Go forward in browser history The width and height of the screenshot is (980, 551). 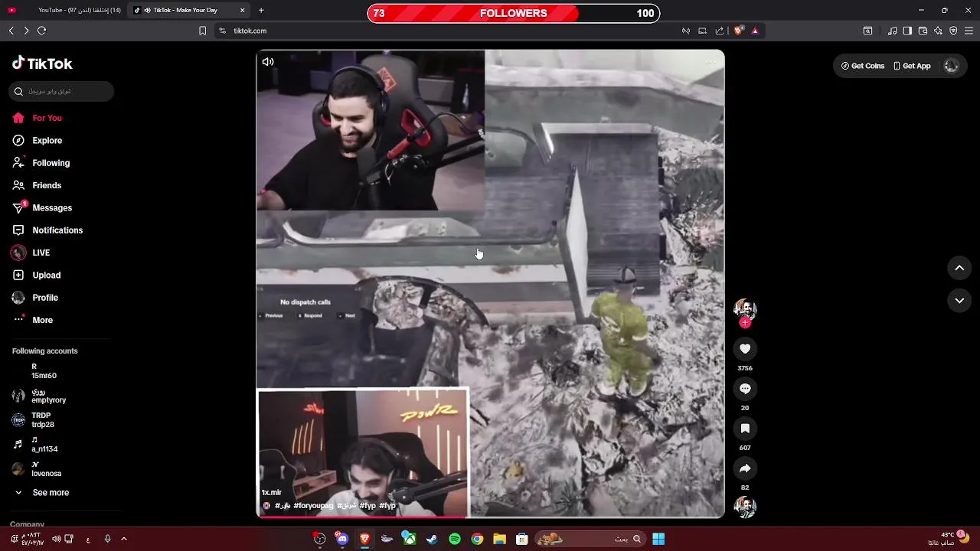point(26,31)
